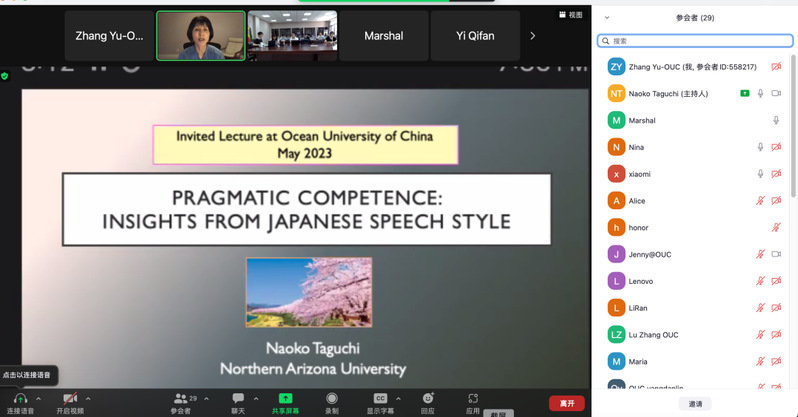Click Zhang Yu-OUC's disabled camera icon

(776, 67)
